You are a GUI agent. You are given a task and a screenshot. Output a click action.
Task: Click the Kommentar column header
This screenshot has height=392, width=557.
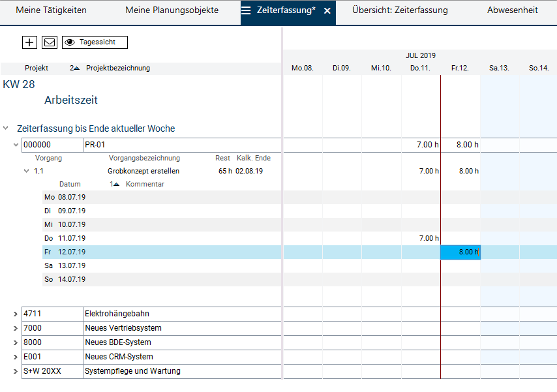point(145,184)
